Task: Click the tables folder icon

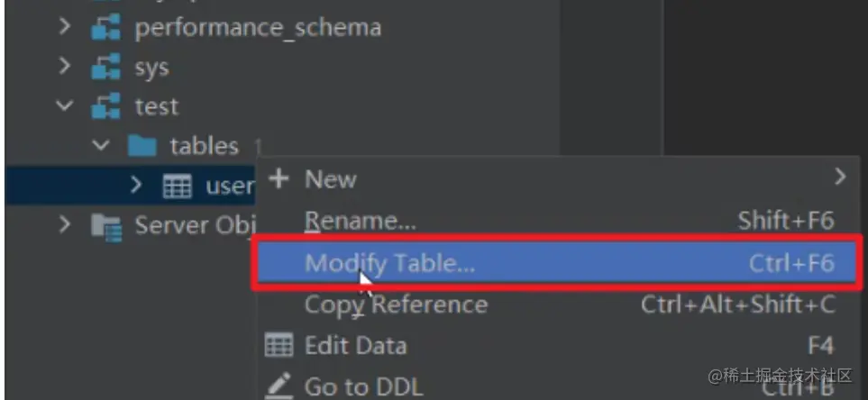Action: pos(142,146)
